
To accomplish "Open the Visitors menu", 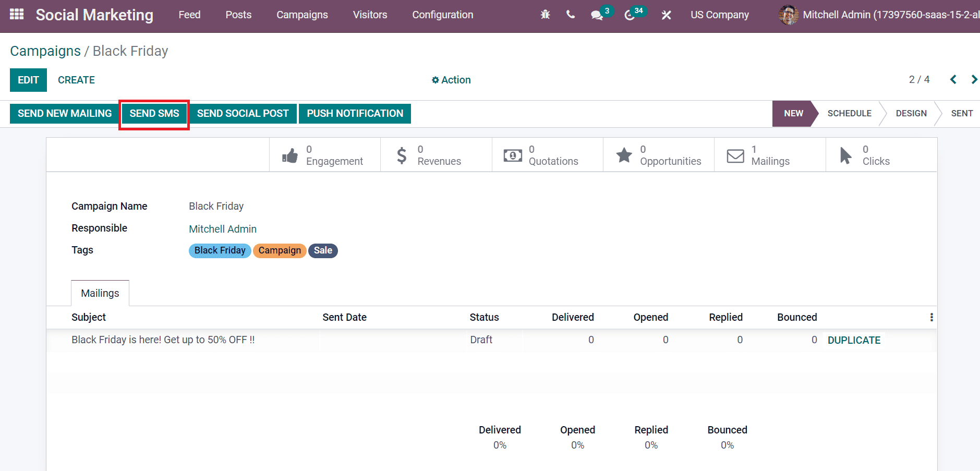I will click(x=370, y=15).
